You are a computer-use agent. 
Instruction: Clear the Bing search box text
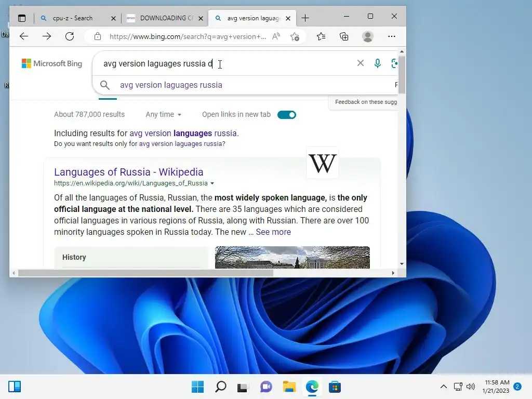tap(361, 63)
